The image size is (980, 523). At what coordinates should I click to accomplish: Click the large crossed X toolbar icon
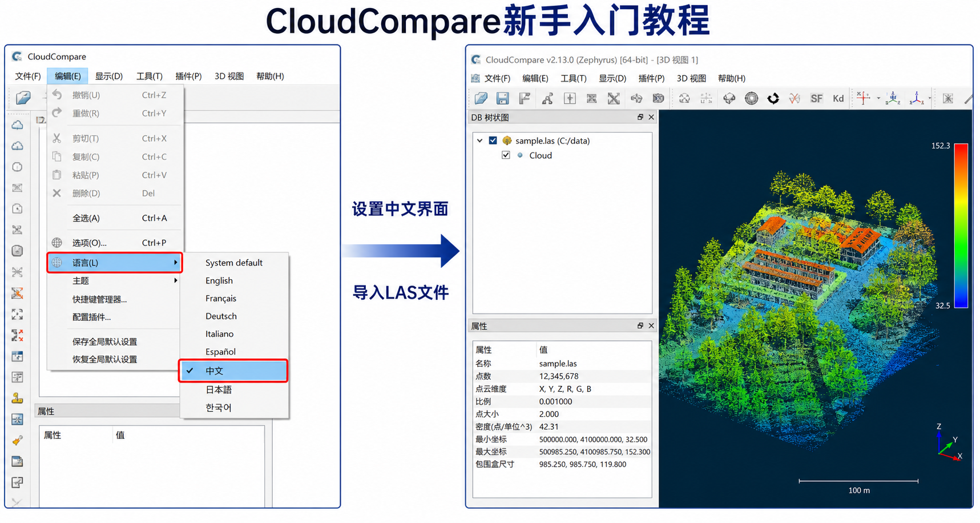[x=614, y=98]
